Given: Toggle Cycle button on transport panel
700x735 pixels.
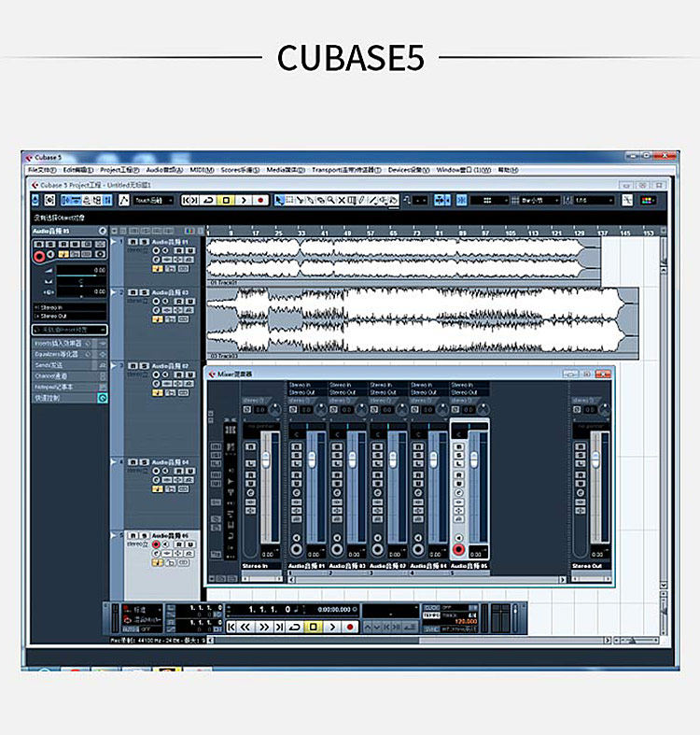Looking at the screenshot, I should tap(295, 627).
